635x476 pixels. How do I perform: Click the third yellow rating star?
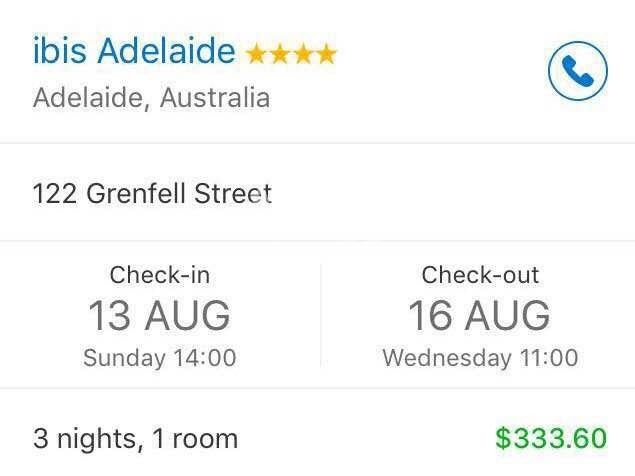click(x=302, y=54)
